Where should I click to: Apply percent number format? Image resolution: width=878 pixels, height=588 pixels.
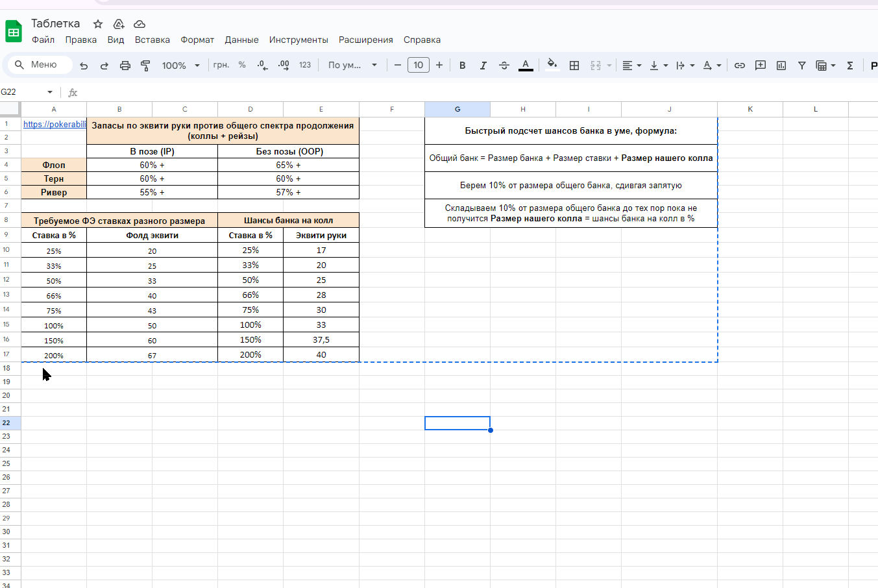point(242,65)
